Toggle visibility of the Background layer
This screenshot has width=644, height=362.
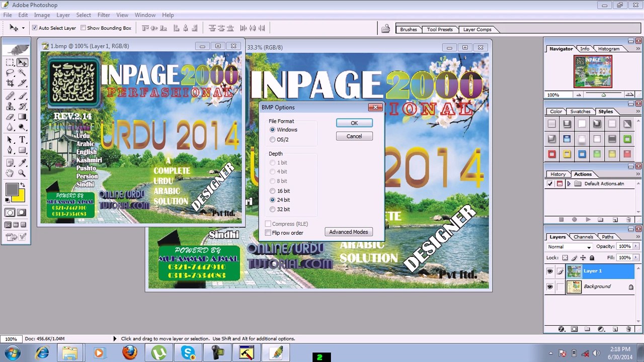click(x=550, y=287)
